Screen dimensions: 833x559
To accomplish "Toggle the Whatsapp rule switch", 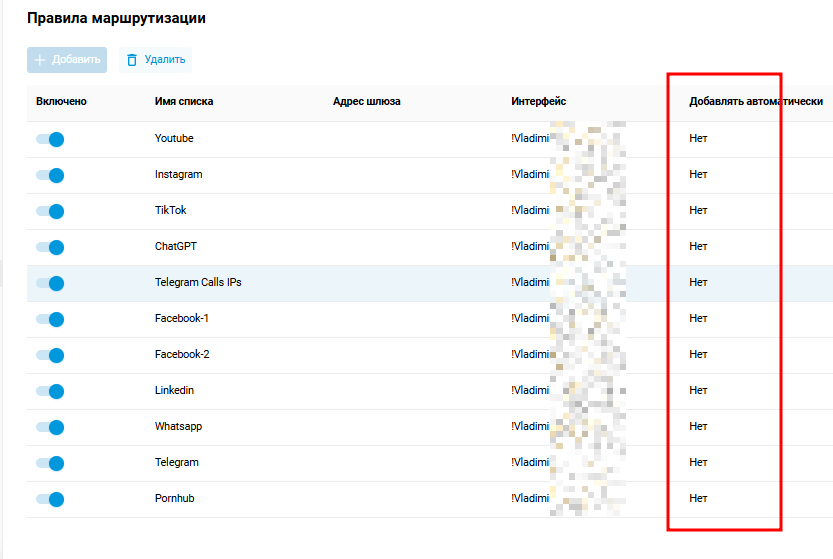I will (50, 427).
